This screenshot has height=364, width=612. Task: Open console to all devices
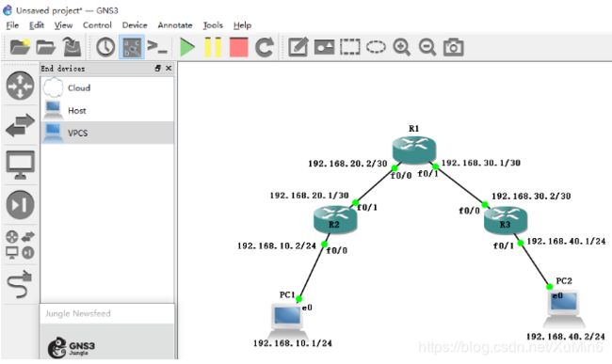pyautogui.click(x=157, y=47)
